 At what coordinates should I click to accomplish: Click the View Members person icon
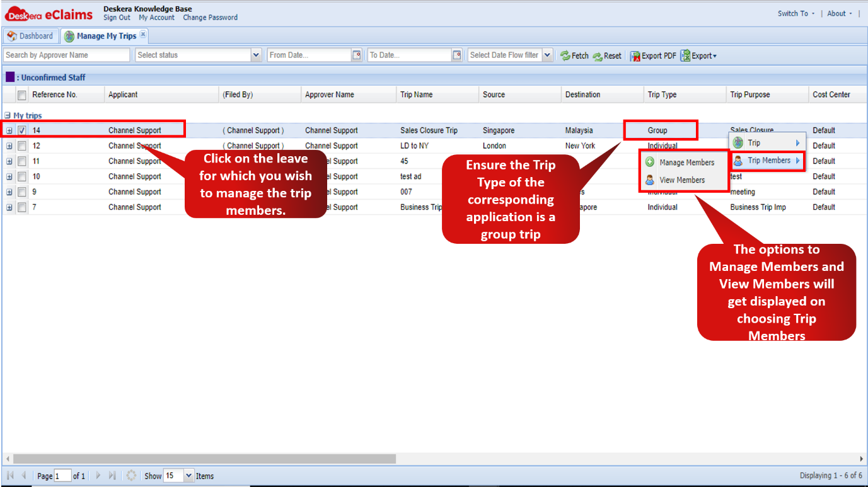650,180
